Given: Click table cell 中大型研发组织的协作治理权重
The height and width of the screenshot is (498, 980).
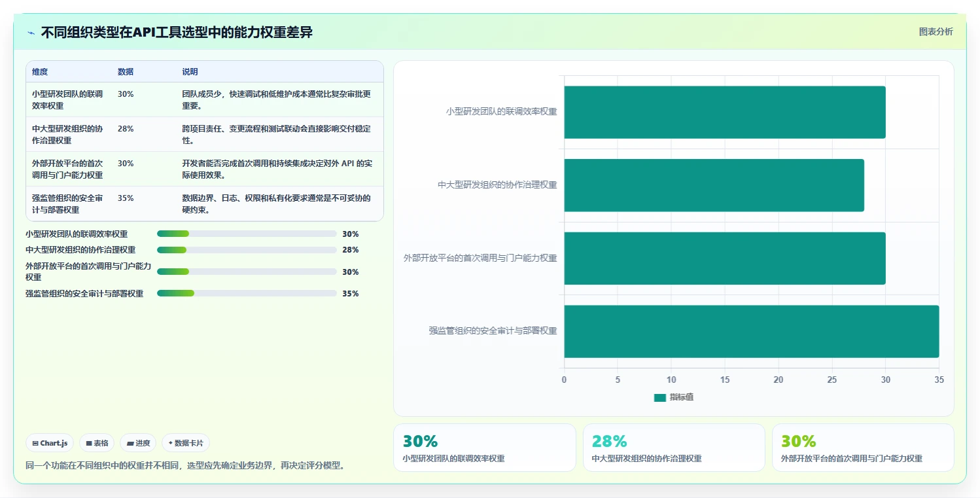Looking at the screenshot, I should tap(68, 134).
